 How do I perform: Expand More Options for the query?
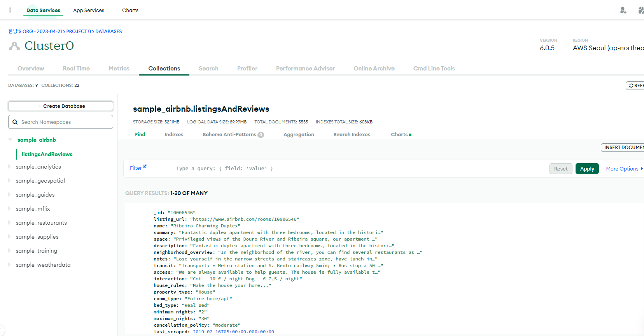coord(624,169)
